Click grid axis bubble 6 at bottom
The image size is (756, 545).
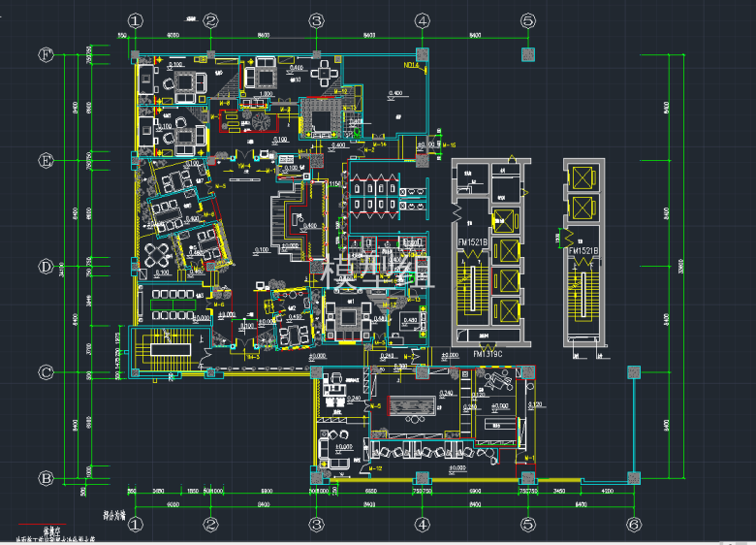[634, 525]
